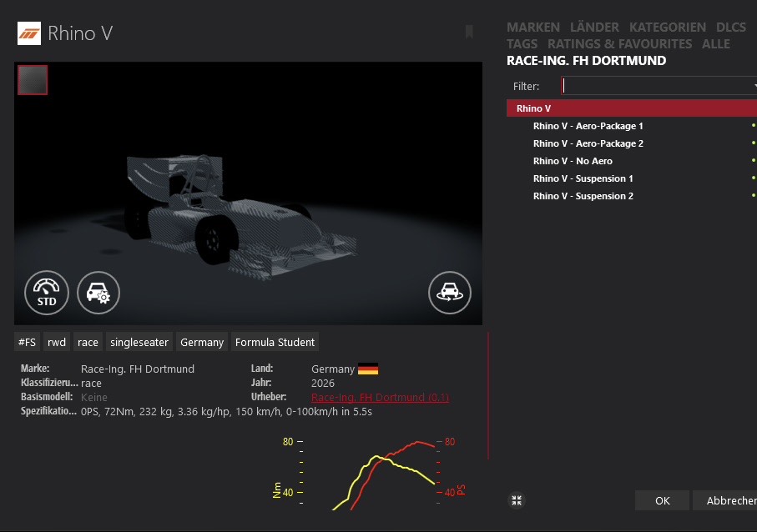Select Rhino V in the car list
This screenshot has width=757, height=532.
[632, 108]
